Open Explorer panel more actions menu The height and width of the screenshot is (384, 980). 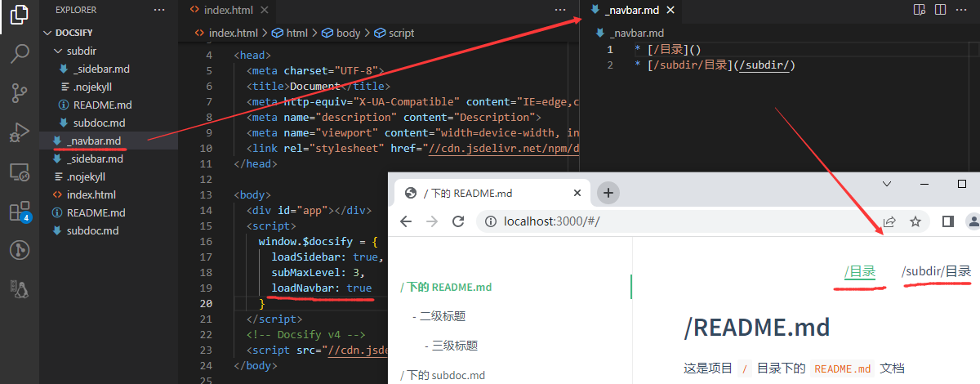(x=159, y=10)
